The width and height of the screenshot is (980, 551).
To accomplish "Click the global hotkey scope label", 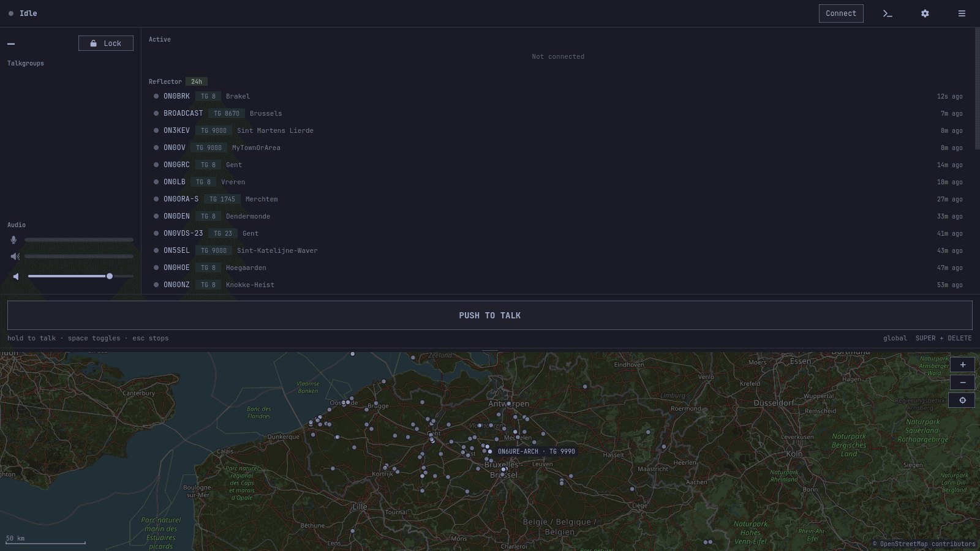I will coord(895,338).
